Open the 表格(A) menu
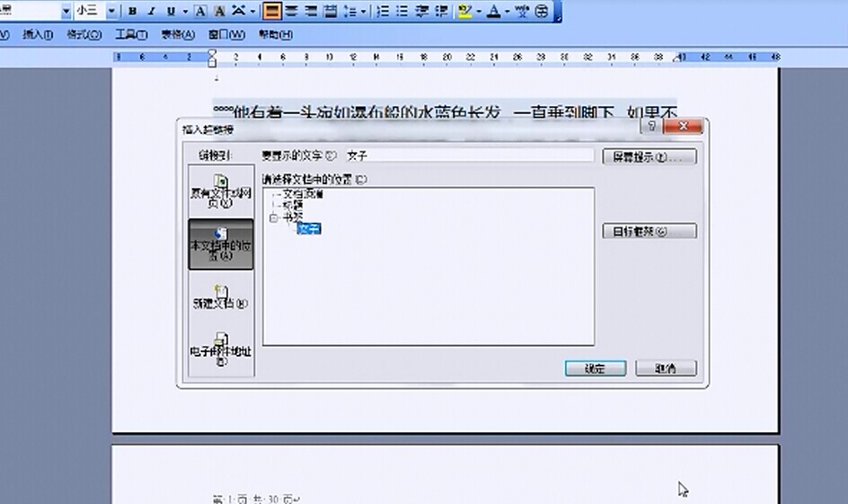The width and height of the screenshot is (848, 504). tap(178, 35)
